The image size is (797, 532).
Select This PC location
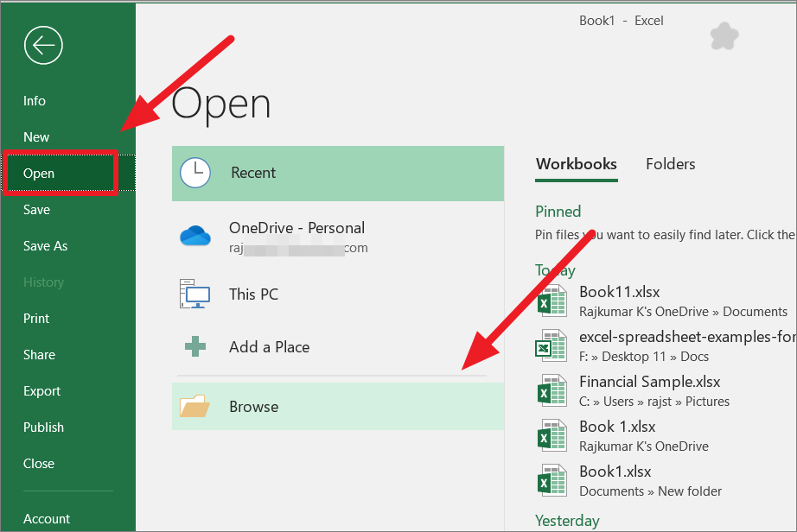pyautogui.click(x=338, y=294)
